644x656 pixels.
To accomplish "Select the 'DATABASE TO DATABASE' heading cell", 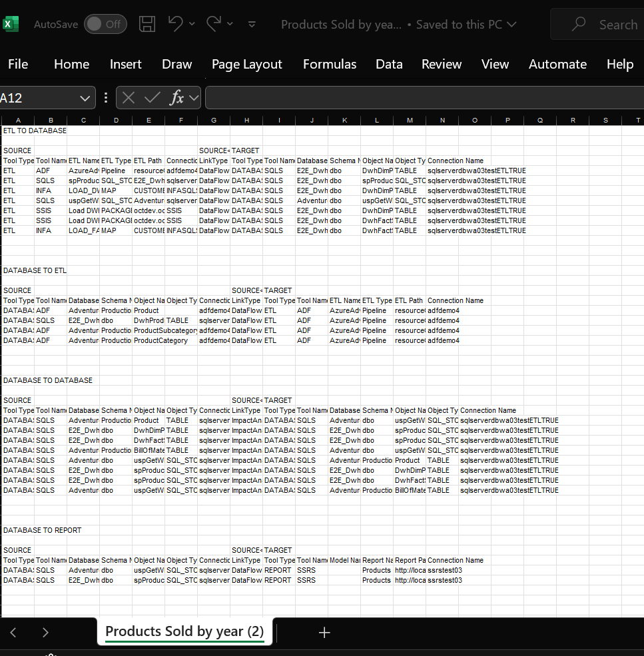I will [48, 380].
